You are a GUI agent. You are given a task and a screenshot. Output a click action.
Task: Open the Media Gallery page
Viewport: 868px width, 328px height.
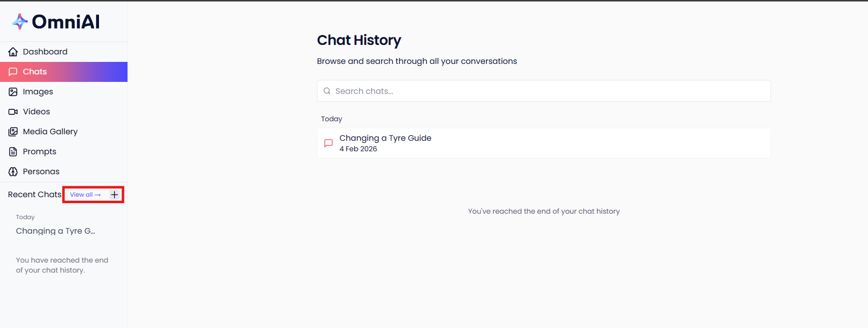click(x=50, y=132)
